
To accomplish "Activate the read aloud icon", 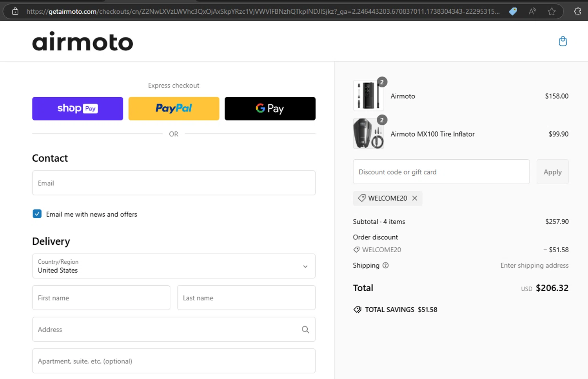I will [532, 11].
